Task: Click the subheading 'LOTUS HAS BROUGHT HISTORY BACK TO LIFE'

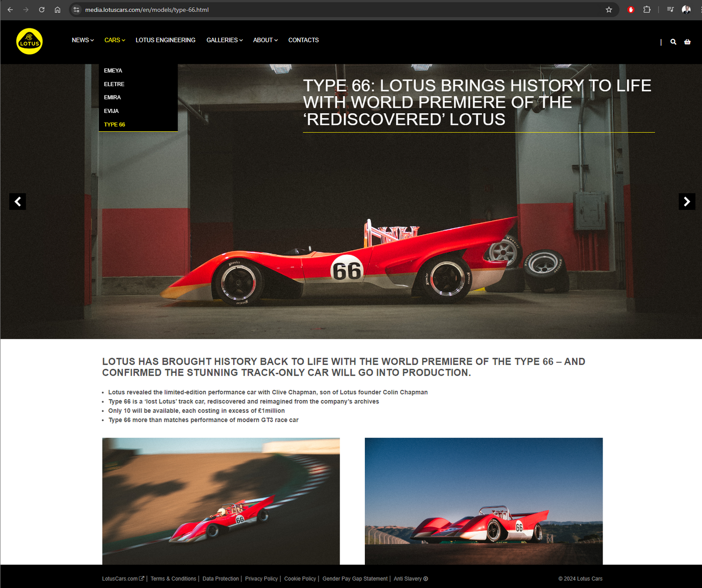Action: [343, 367]
